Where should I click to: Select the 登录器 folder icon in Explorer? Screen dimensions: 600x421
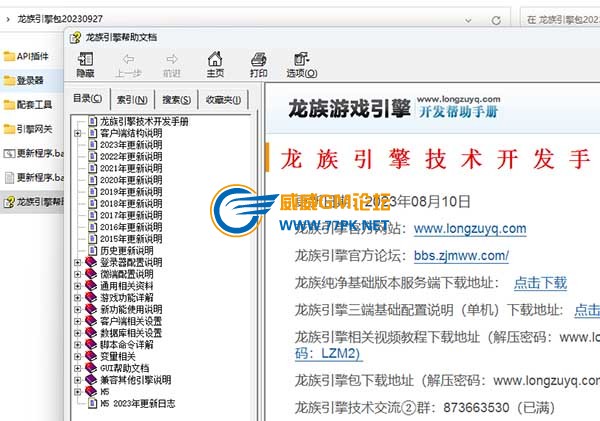click(x=9, y=80)
